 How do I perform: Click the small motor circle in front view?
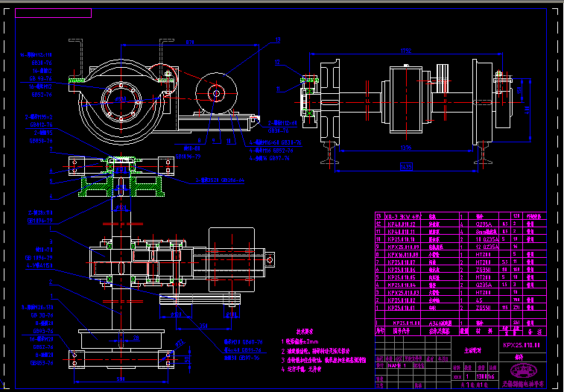coord(216,93)
